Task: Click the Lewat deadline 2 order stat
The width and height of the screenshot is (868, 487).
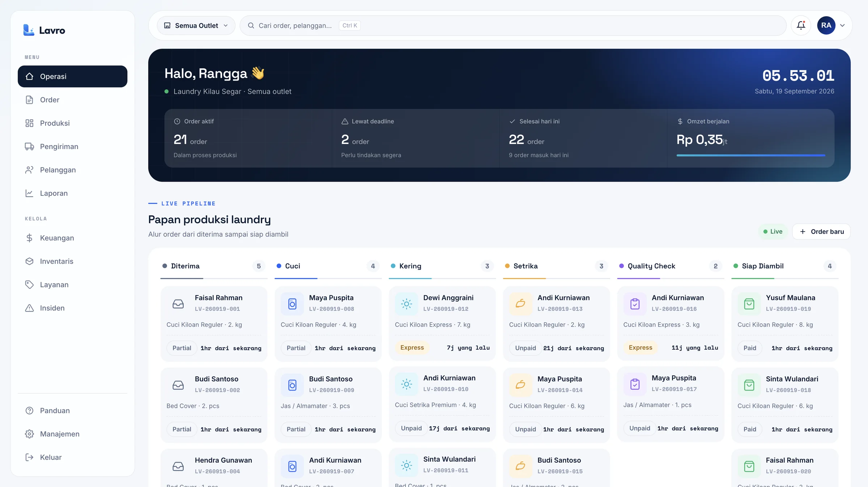Action: tap(416, 138)
